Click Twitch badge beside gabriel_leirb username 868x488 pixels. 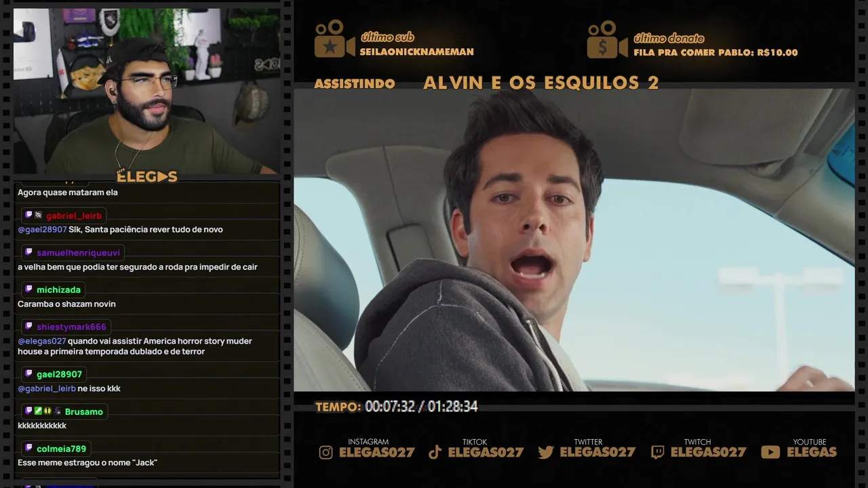pos(28,215)
